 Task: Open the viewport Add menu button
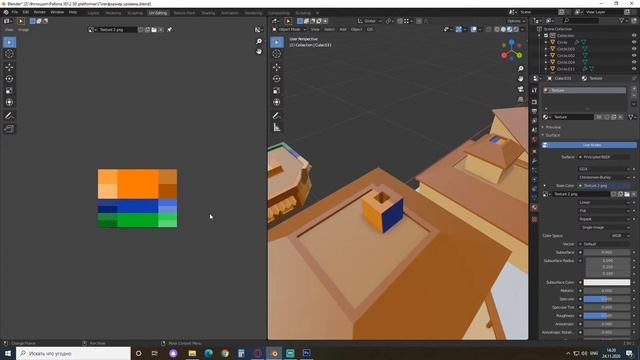click(x=343, y=29)
